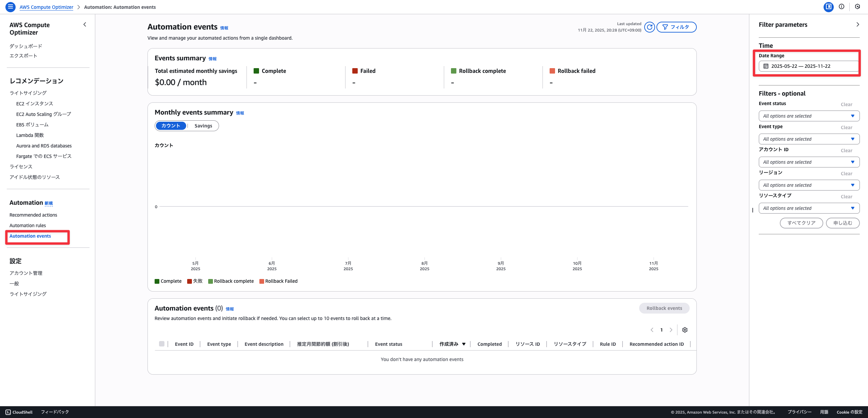Click the フィルタ button

(676, 27)
